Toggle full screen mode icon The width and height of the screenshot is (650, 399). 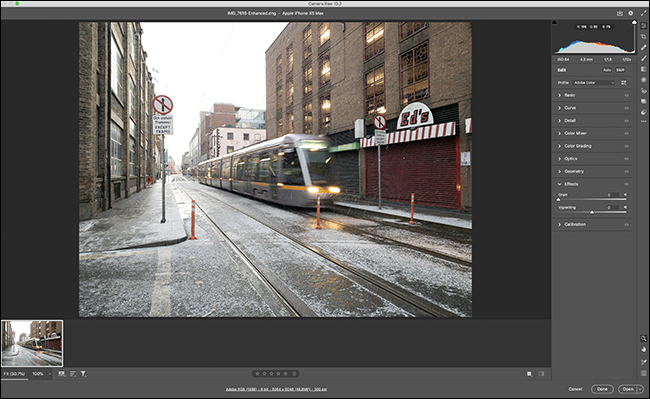(x=643, y=13)
